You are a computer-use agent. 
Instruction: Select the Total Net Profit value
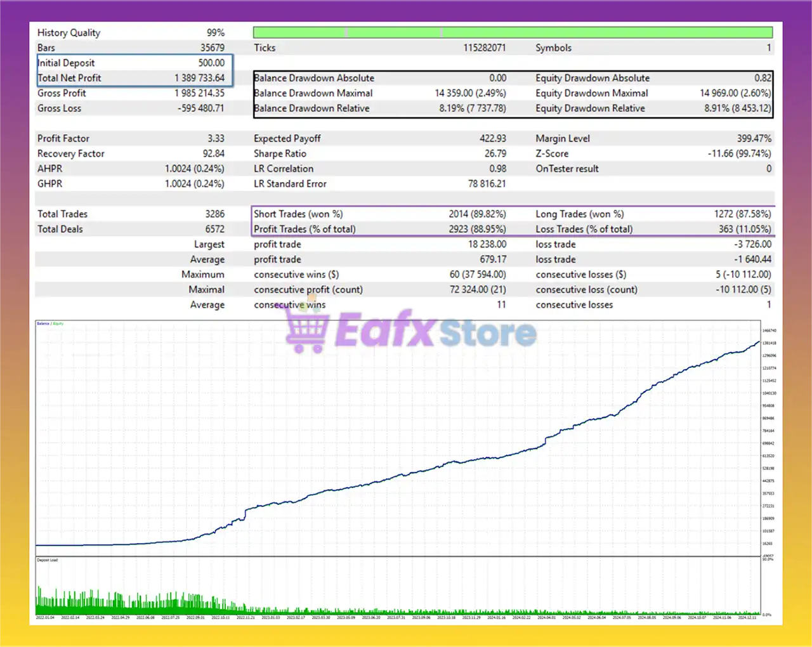coord(199,78)
